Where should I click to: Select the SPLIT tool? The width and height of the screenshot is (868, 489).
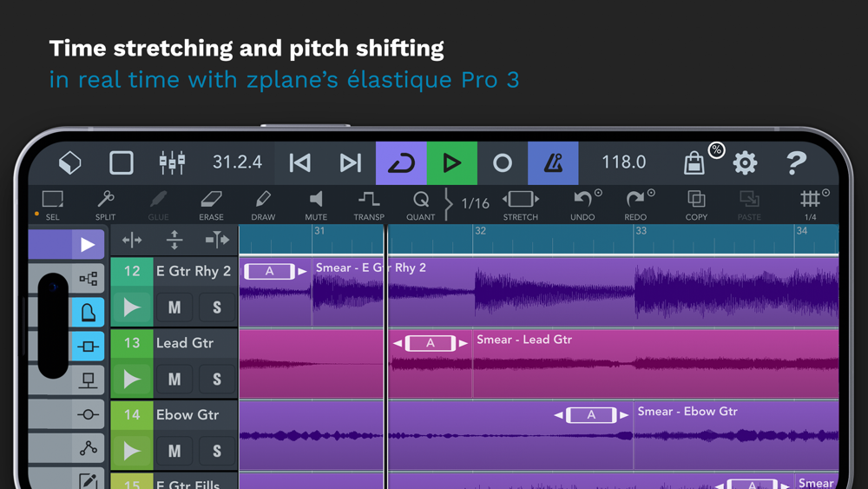105,205
